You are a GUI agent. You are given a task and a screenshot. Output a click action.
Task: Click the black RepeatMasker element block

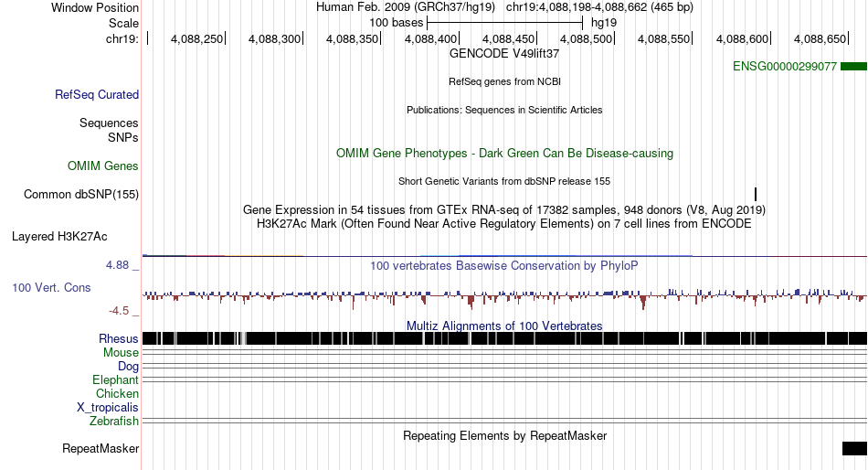[x=854, y=448]
